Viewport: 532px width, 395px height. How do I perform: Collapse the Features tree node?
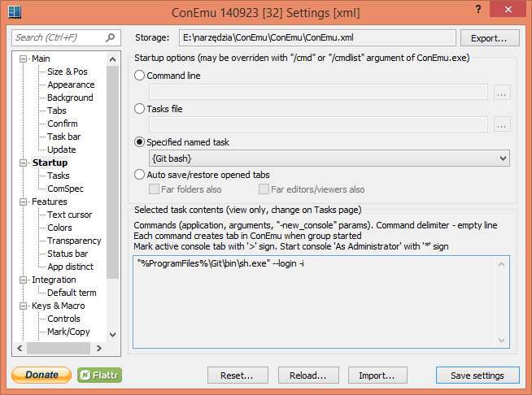23,202
